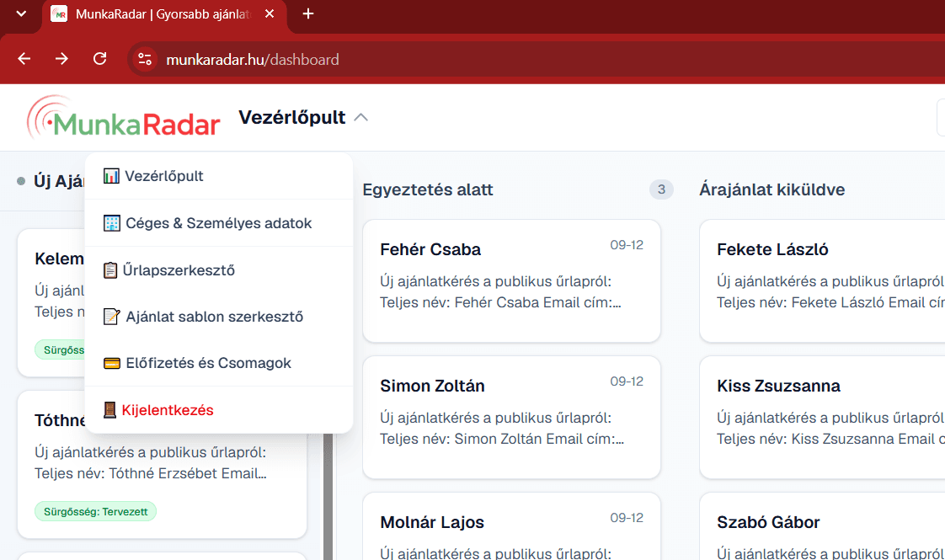Screen dimensions: 945x560
Task: Reload the page with the browser refresh icon
Action: [100, 59]
